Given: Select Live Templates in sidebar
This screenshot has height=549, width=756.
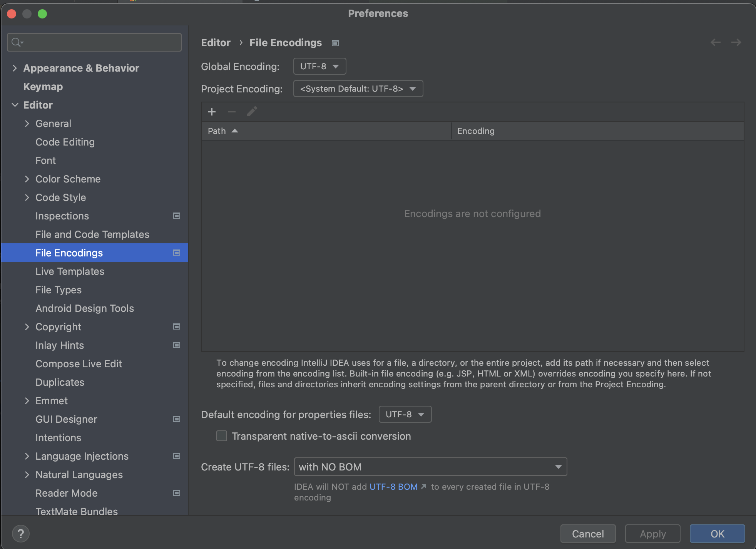Looking at the screenshot, I should click(x=70, y=271).
